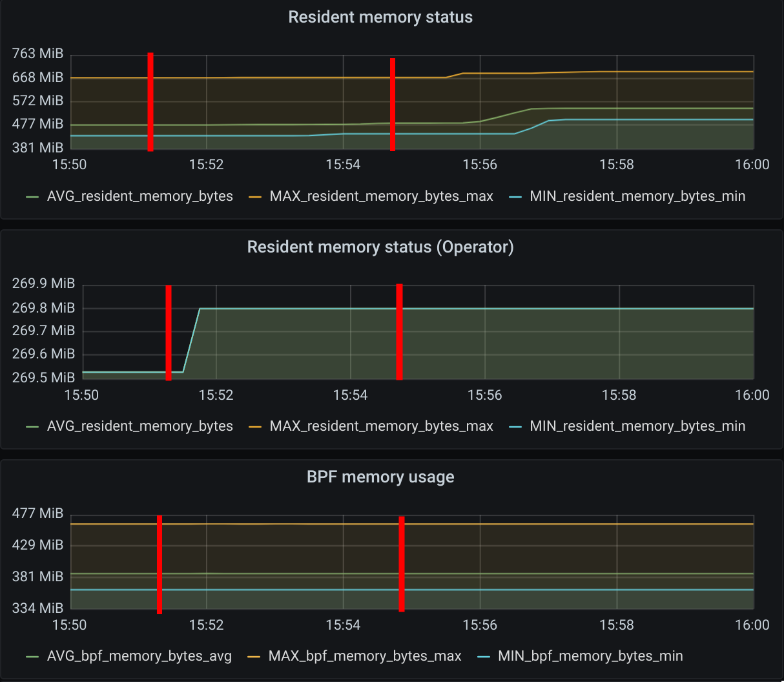Click the 269.8 MiB y-axis label

44,308
